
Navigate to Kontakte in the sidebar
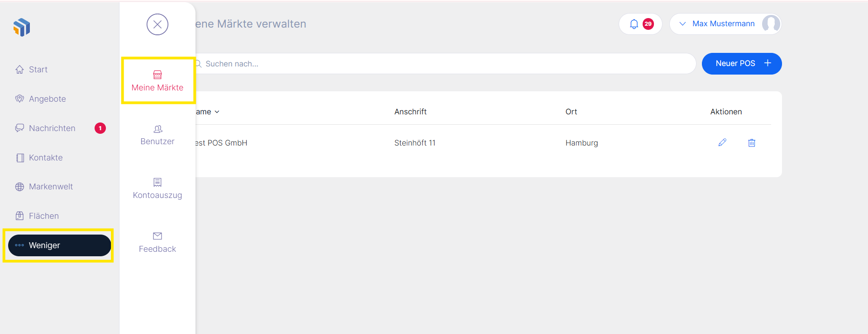click(x=45, y=158)
